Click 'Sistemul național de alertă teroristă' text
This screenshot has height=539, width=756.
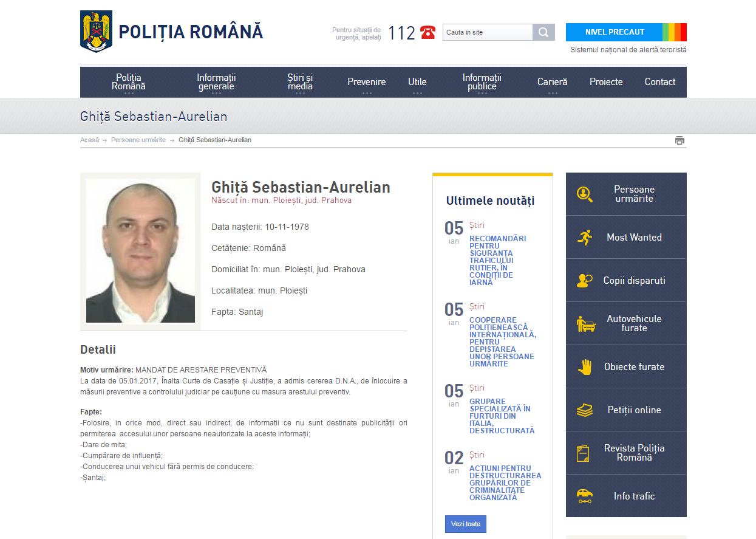click(628, 50)
